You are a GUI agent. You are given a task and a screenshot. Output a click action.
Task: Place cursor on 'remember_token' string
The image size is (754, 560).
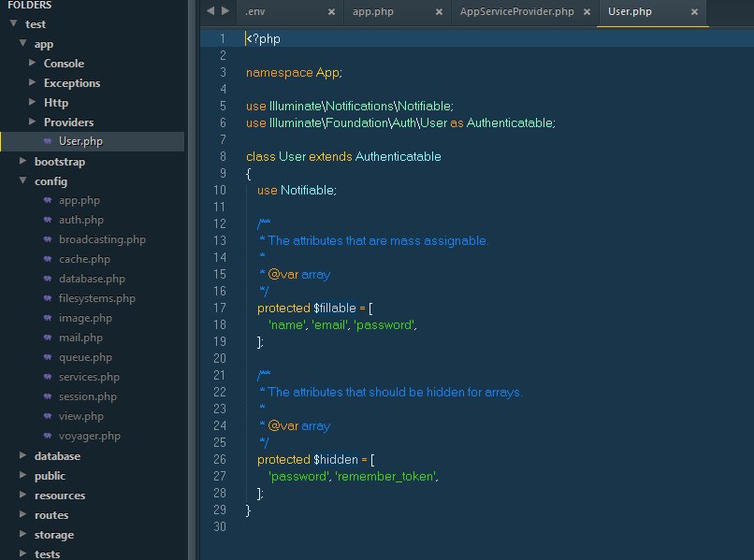point(385,477)
